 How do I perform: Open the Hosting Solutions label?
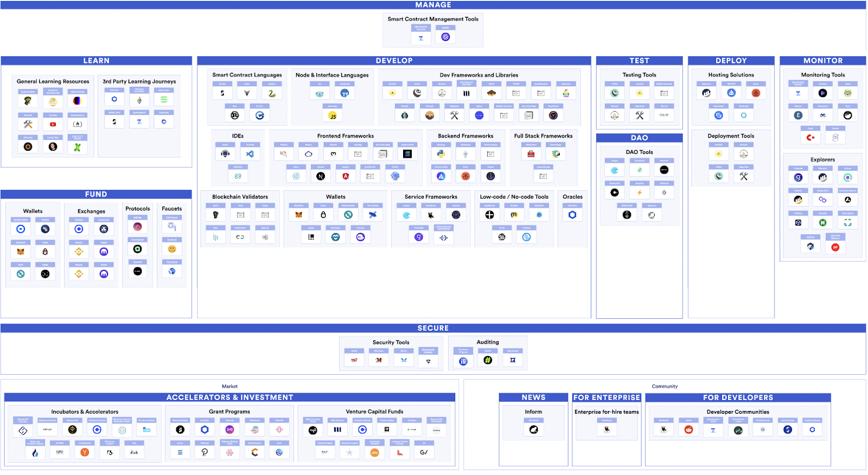(x=731, y=75)
